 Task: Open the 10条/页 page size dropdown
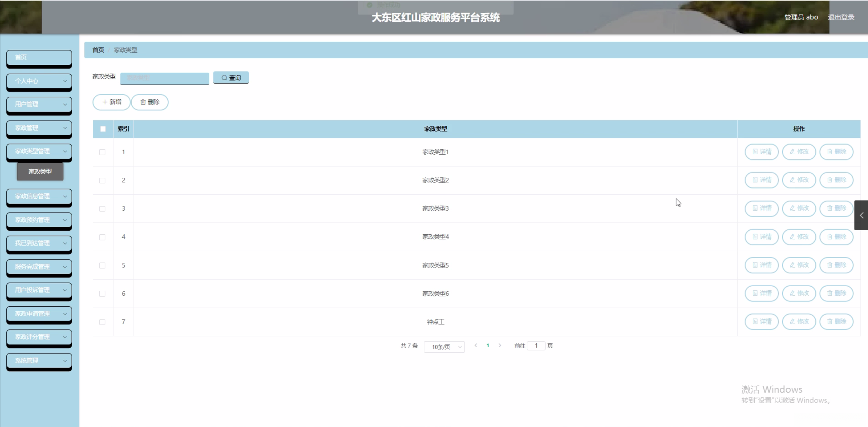444,347
